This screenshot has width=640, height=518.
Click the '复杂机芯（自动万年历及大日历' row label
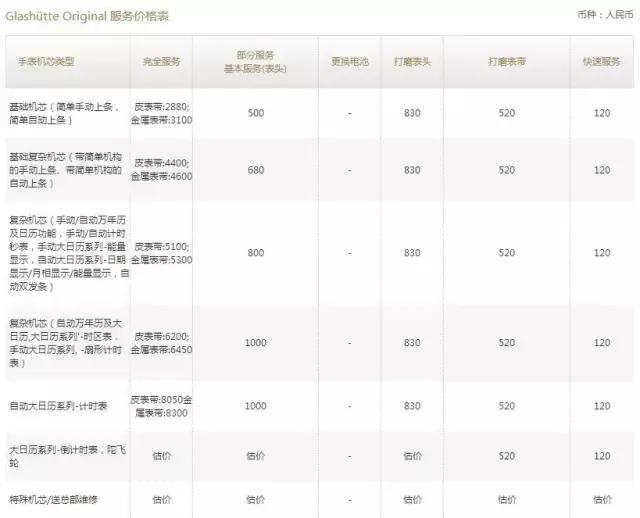66,343
